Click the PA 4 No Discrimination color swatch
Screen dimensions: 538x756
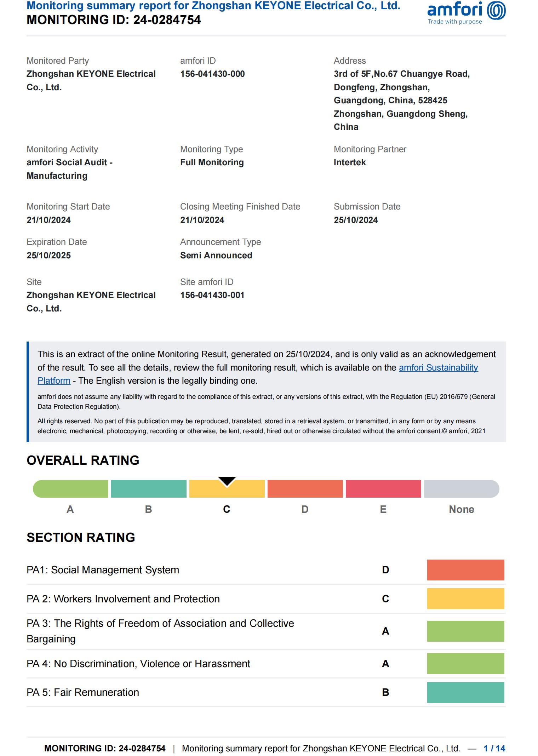coord(465,664)
